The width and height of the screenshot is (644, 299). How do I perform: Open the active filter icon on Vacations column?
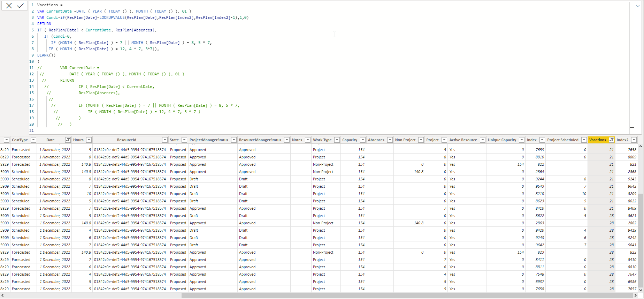coord(612,140)
